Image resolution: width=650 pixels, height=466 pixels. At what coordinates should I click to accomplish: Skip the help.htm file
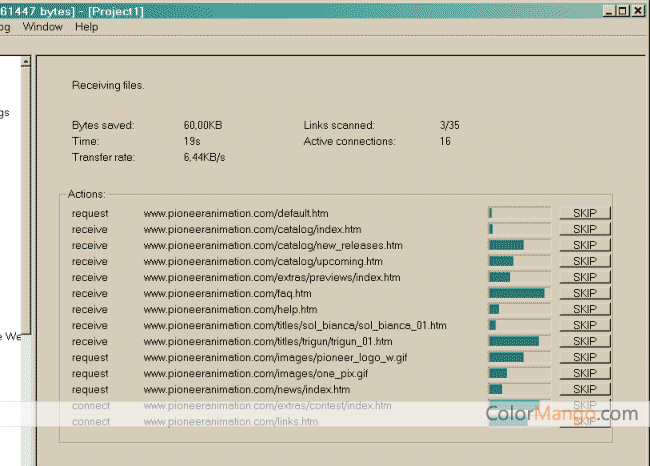[x=584, y=309]
